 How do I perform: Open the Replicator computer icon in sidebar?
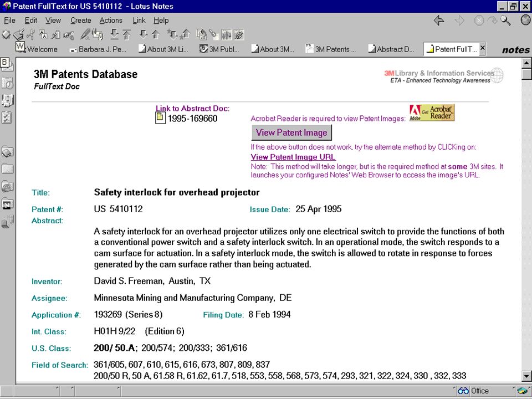7,222
